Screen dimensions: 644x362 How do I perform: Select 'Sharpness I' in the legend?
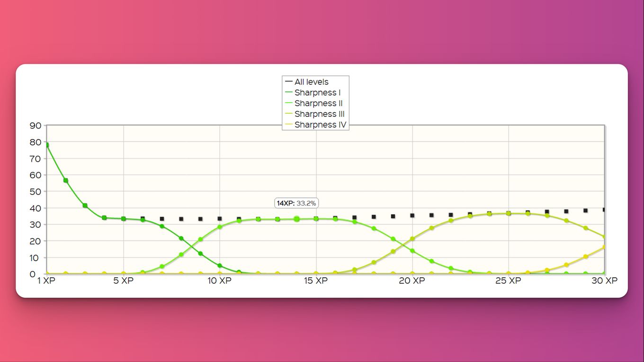pyautogui.click(x=313, y=93)
